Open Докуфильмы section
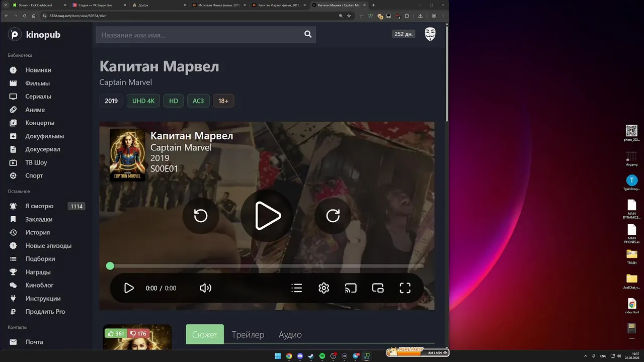This screenshot has width=644, height=362. (46, 136)
